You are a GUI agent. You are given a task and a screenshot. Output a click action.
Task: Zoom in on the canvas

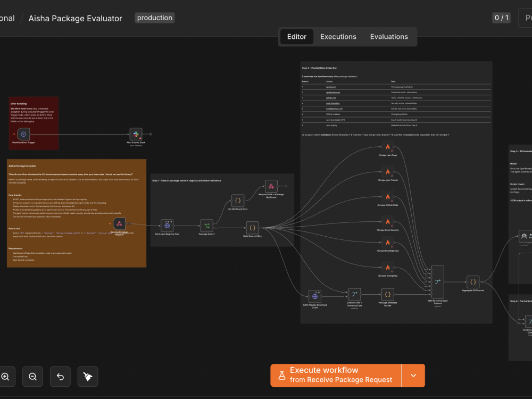(x=6, y=377)
